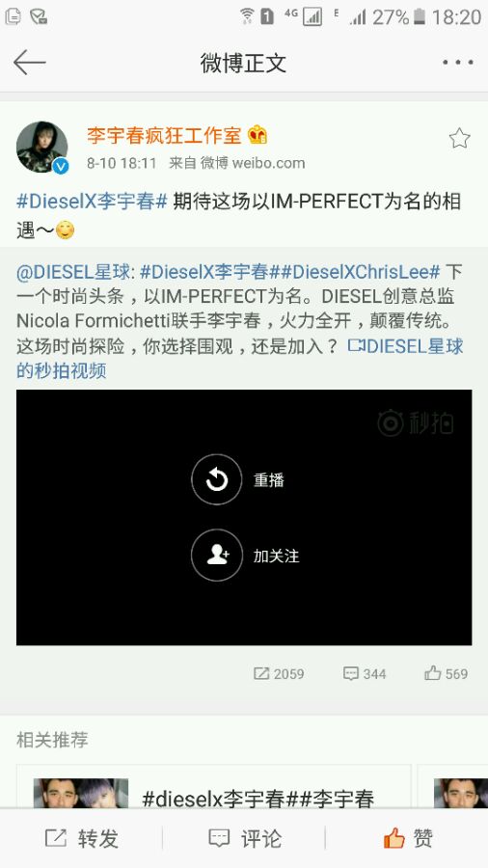Tap the like count thumb showing 569
The height and width of the screenshot is (868, 488).
tap(446, 674)
